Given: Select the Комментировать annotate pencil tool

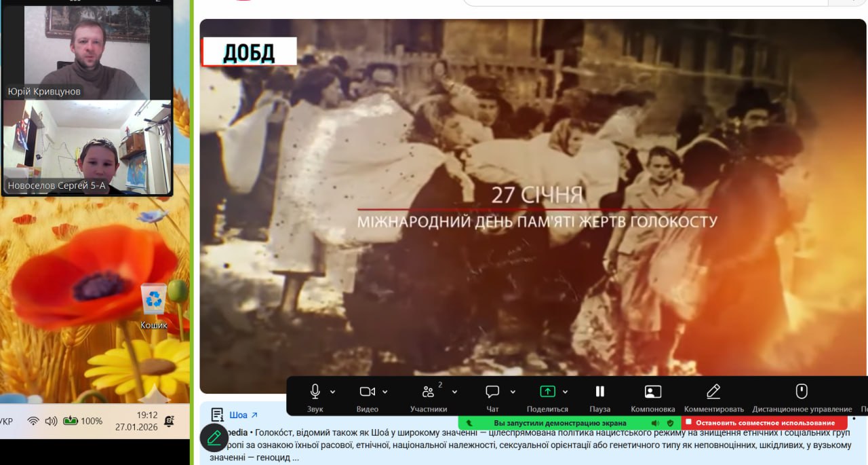Looking at the screenshot, I should click(x=713, y=392).
